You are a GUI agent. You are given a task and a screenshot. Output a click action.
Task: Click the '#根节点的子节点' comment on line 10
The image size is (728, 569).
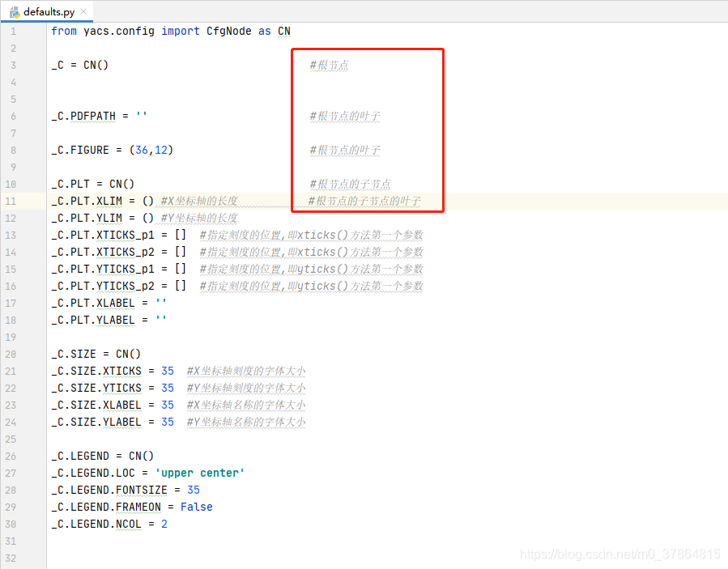click(350, 185)
